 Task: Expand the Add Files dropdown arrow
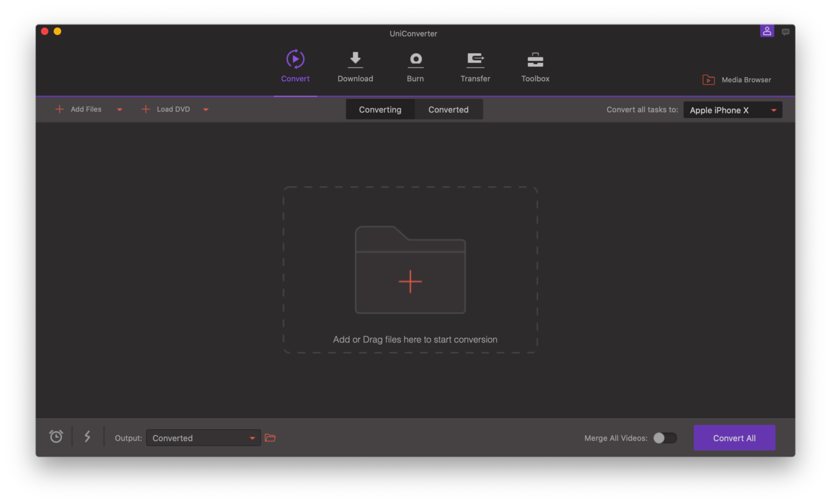coord(119,110)
